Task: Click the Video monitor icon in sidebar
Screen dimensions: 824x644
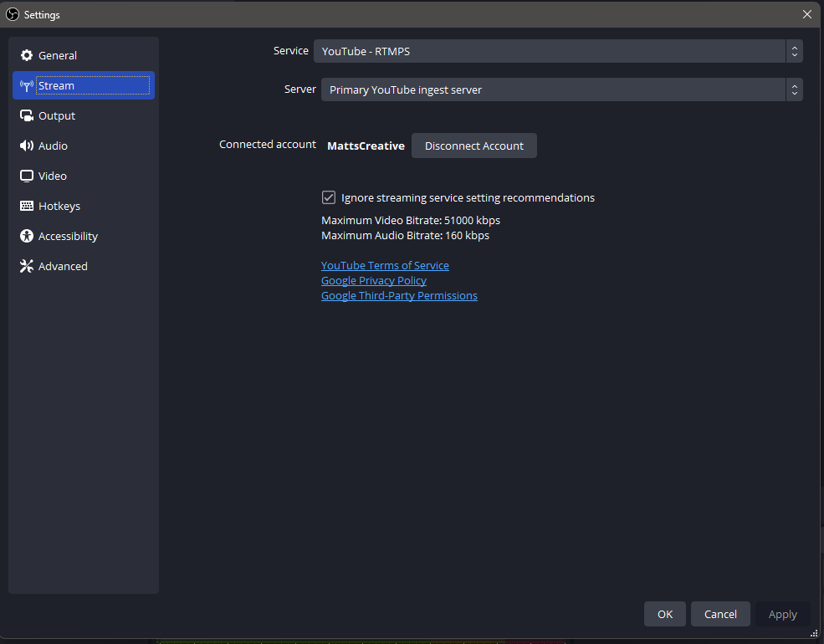Action: point(27,176)
